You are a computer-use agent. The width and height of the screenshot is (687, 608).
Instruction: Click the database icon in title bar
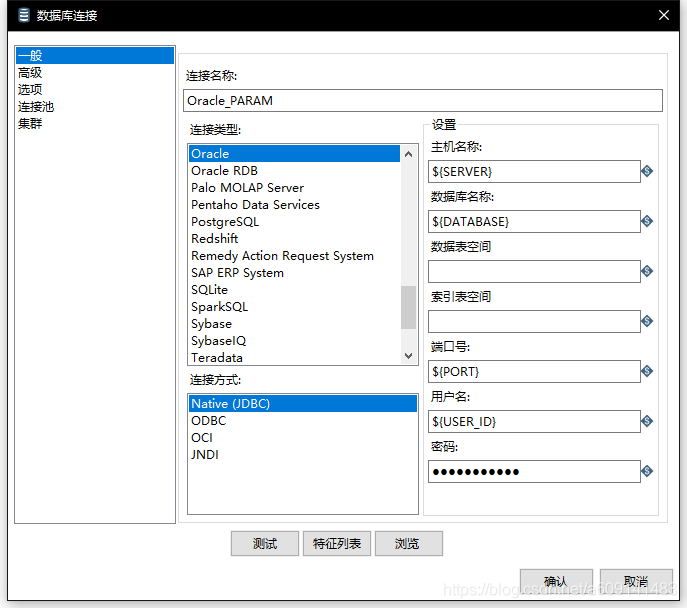(x=24, y=15)
